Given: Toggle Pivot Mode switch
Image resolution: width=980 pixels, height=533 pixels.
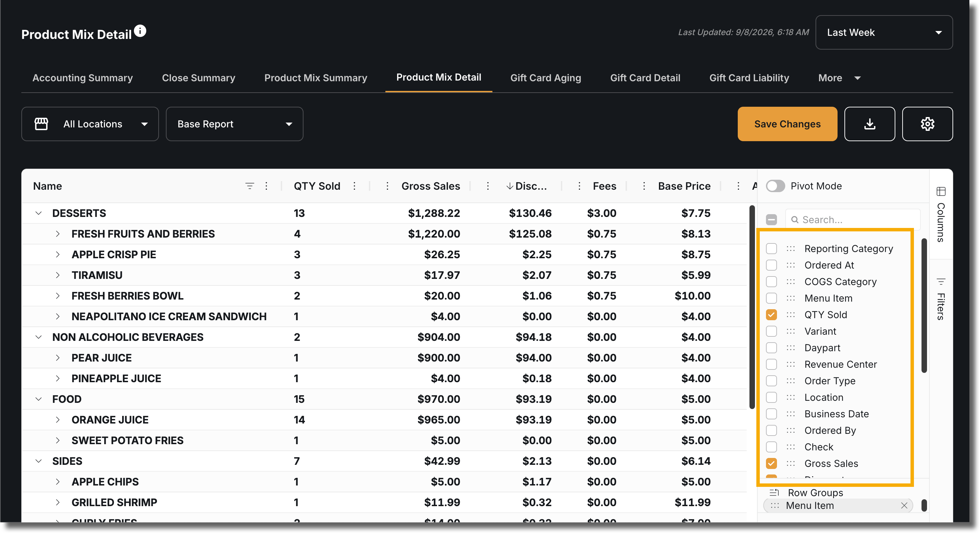Looking at the screenshot, I should [x=775, y=186].
